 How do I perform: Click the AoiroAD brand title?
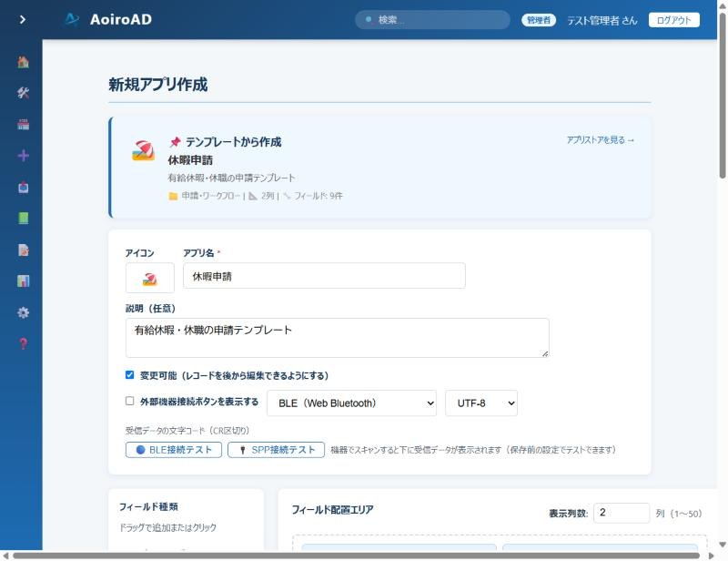tap(121, 19)
